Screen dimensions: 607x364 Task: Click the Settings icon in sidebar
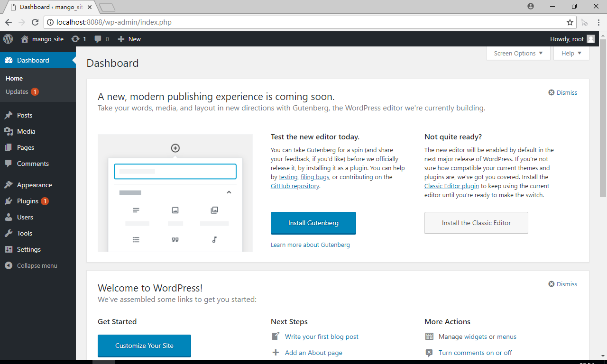[9, 249]
